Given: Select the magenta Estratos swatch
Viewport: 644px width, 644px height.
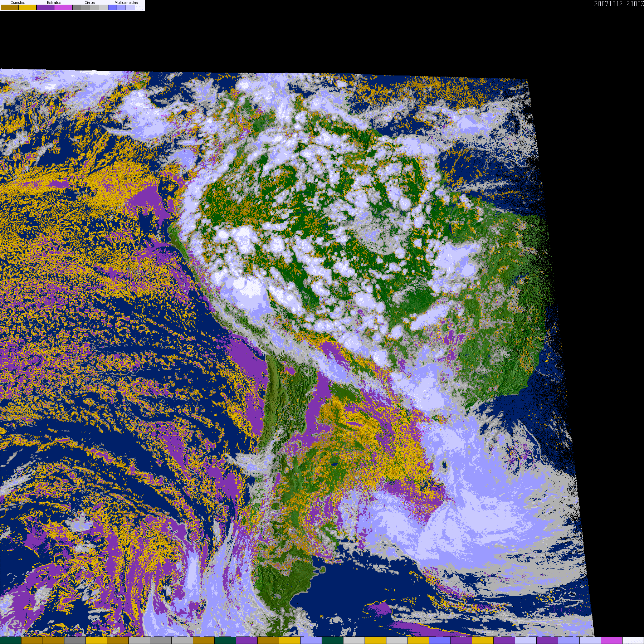Looking at the screenshot, I should pyautogui.click(x=63, y=7).
